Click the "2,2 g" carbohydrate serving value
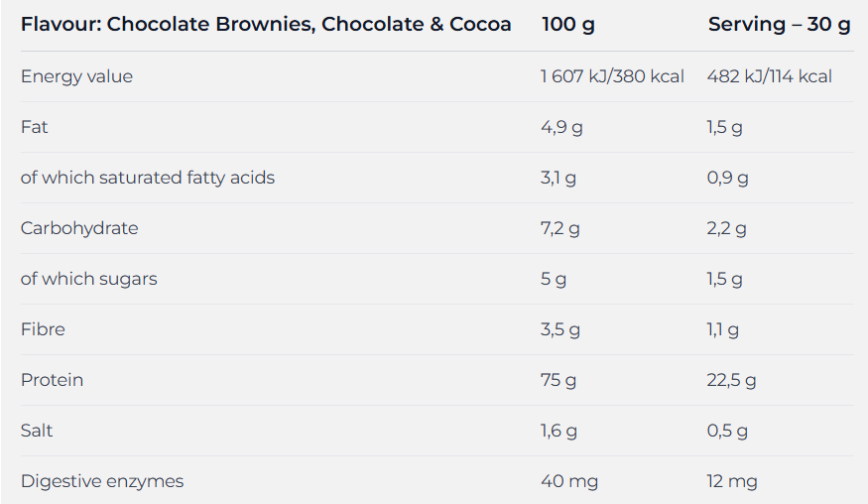 tap(726, 228)
